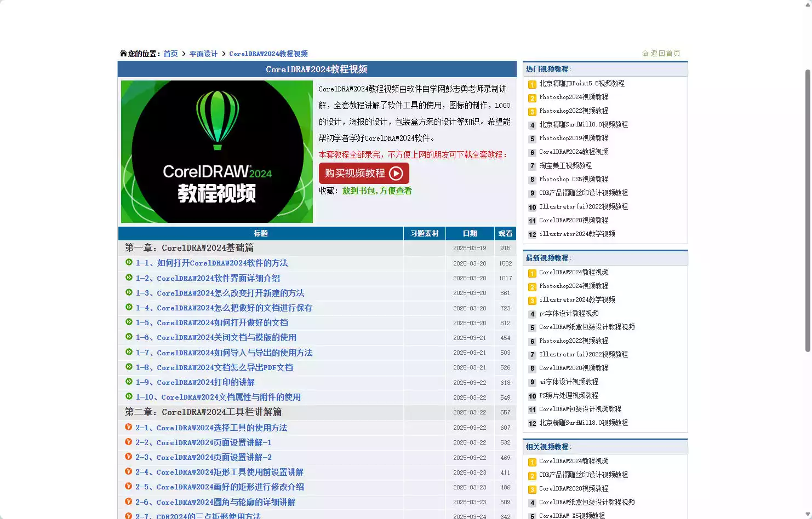Open lesson 2-3 页面设置讲解-2
The height and width of the screenshot is (519, 812).
(203, 457)
